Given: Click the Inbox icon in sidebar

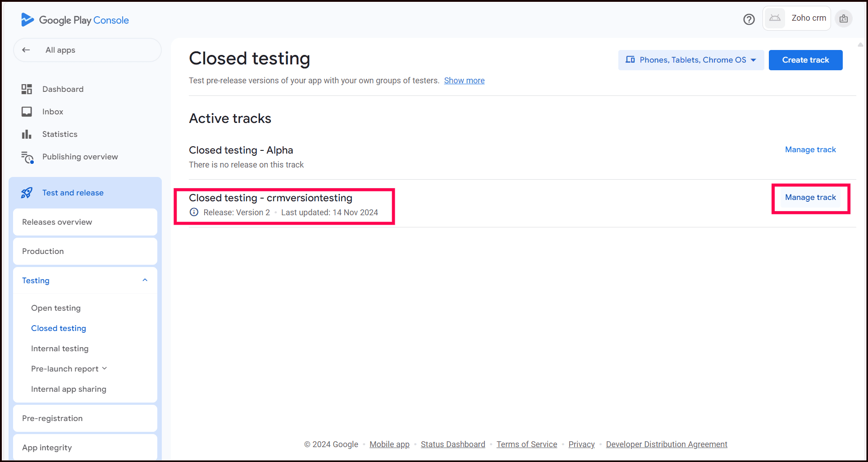Looking at the screenshot, I should tap(27, 112).
